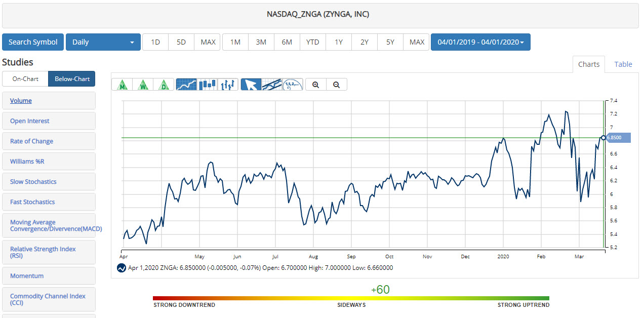Open the Charts tab

point(589,64)
